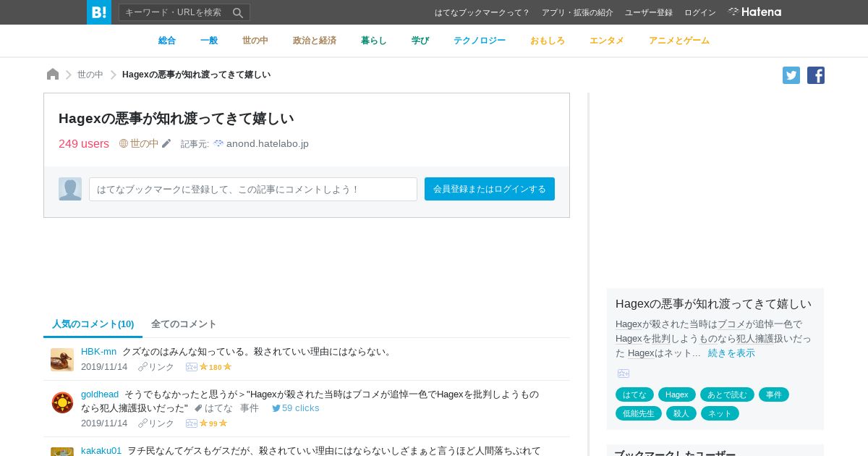This screenshot has height=456, width=868.
Task: Open the main article title link
Action: [176, 119]
